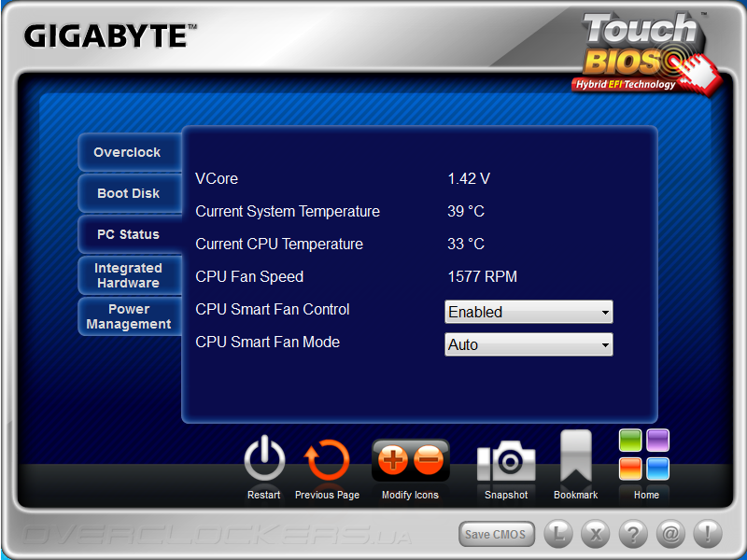Click CPU Smart Fan Mode label
Screen dimensions: 747x560
(268, 342)
